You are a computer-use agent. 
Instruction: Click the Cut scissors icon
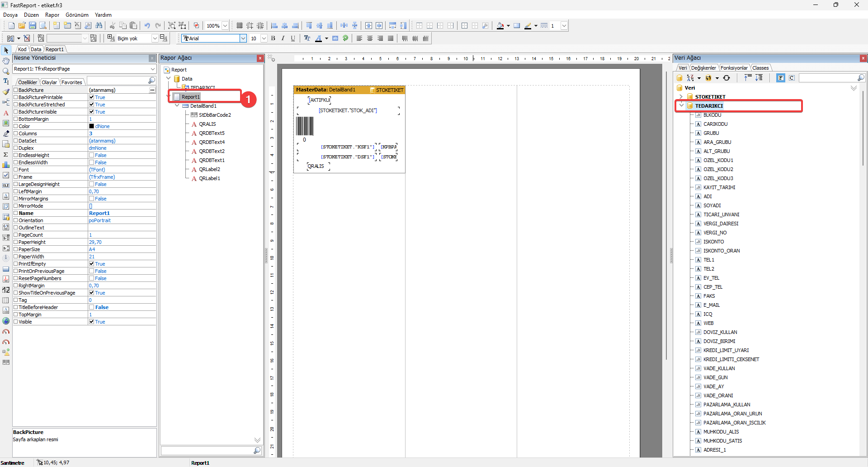112,26
